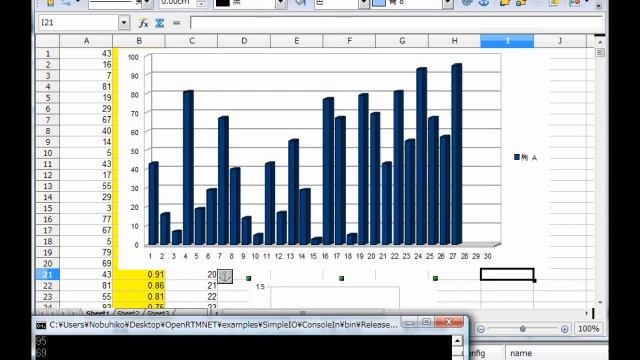Click the line width spinner arrows

(201, 4)
